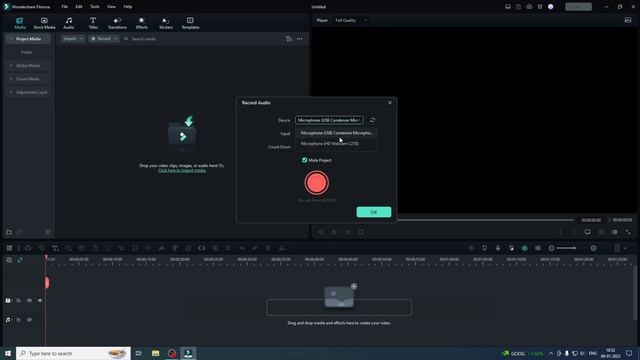The height and width of the screenshot is (360, 640).
Task: Open the Stickers tab
Action: 166,23
